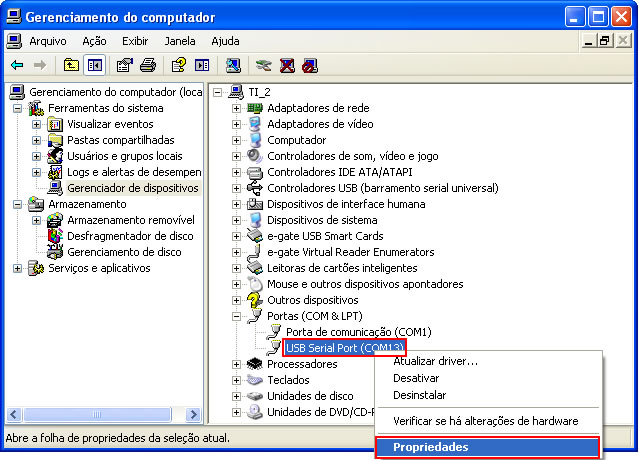Collapse Portas (COM & LPT) node

[236, 316]
